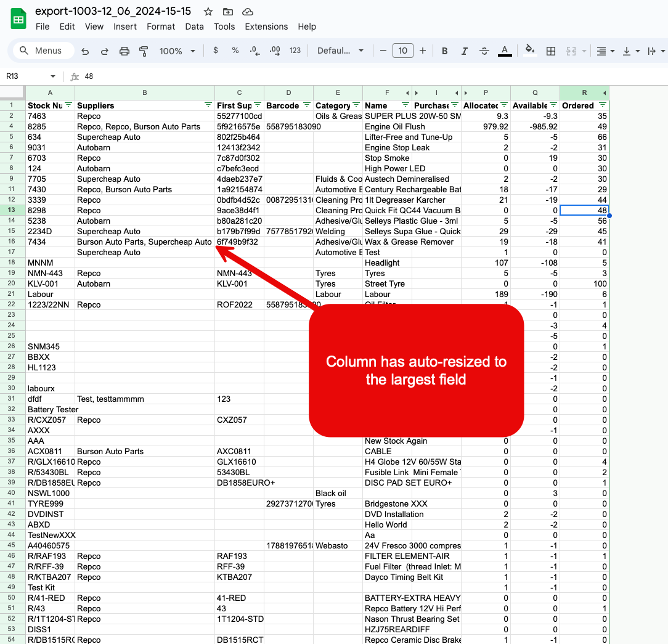Activate the Paint format tool
This screenshot has height=644, width=668.
point(144,51)
